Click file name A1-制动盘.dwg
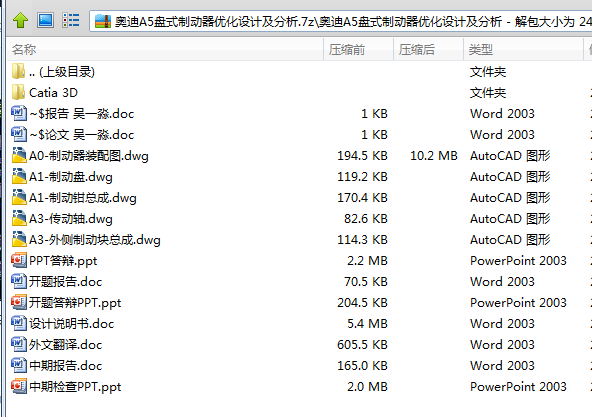The image size is (592, 417). [x=71, y=177]
